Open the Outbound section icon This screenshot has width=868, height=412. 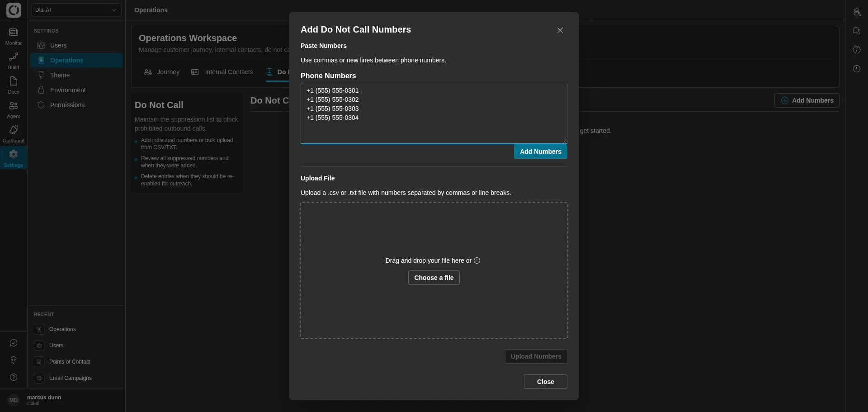tap(14, 130)
